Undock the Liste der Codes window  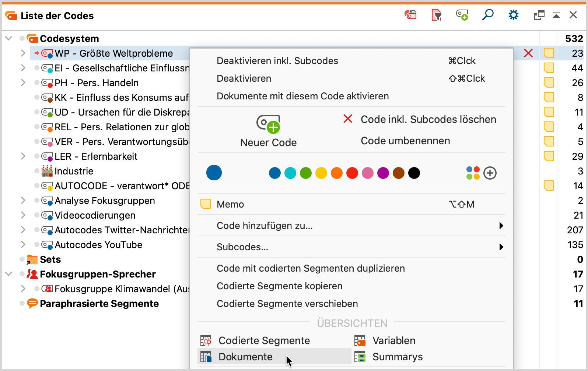[539, 15]
